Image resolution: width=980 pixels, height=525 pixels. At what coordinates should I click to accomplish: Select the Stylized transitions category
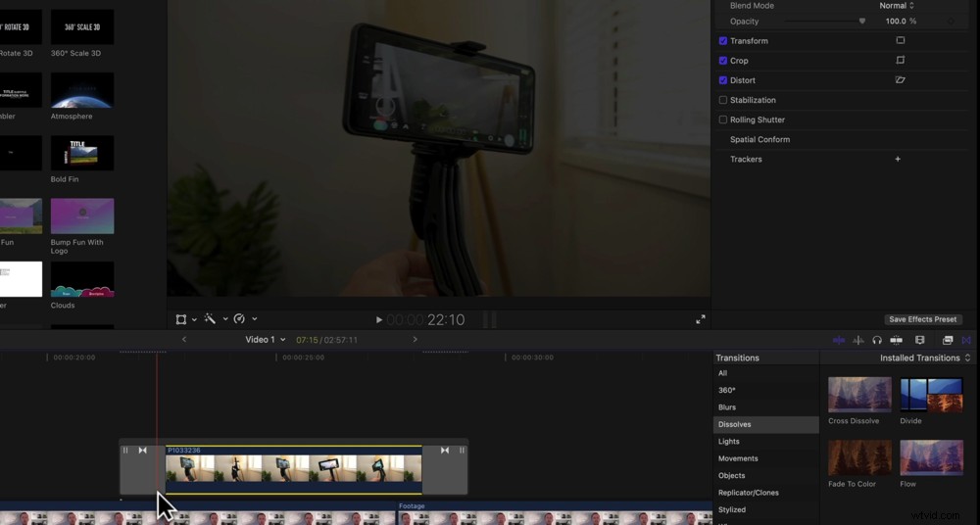point(765,510)
